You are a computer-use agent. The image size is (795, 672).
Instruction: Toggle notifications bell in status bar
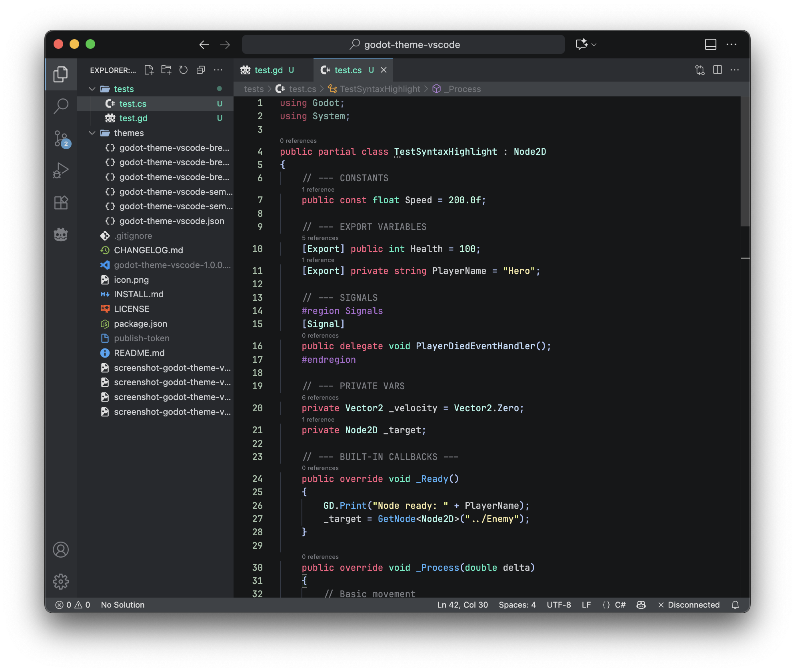[735, 605]
